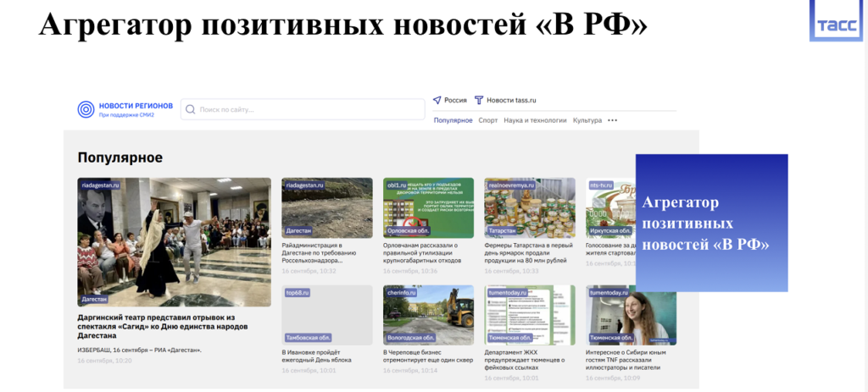This screenshot has width=868, height=392.
Task: Click the blue Агрегатор позитивных новостей box
Action: (711, 223)
